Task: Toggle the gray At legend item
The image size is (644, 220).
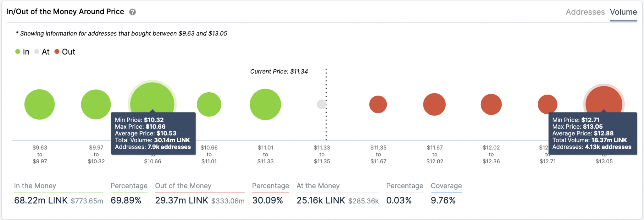Action: pyautogui.click(x=42, y=52)
